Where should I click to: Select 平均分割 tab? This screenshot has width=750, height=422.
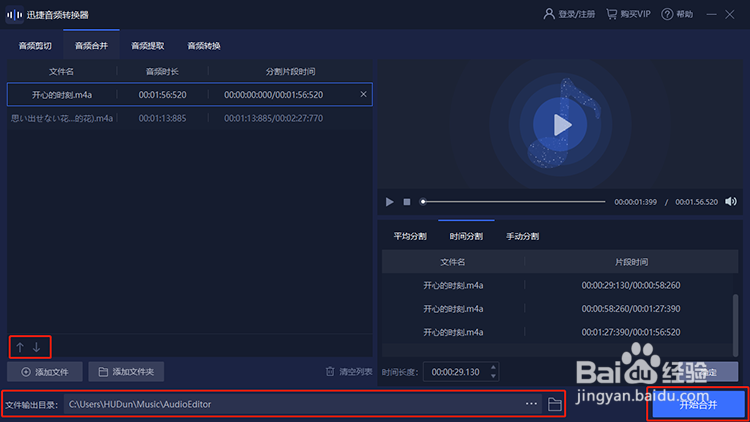(410, 236)
